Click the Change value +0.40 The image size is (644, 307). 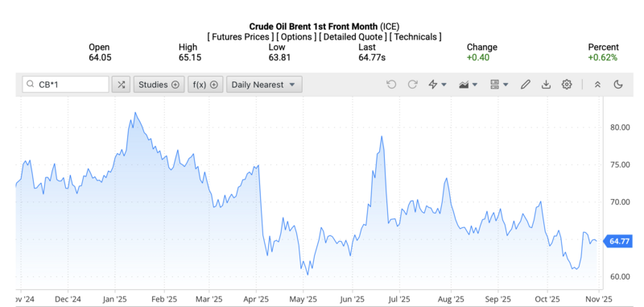coord(478,57)
